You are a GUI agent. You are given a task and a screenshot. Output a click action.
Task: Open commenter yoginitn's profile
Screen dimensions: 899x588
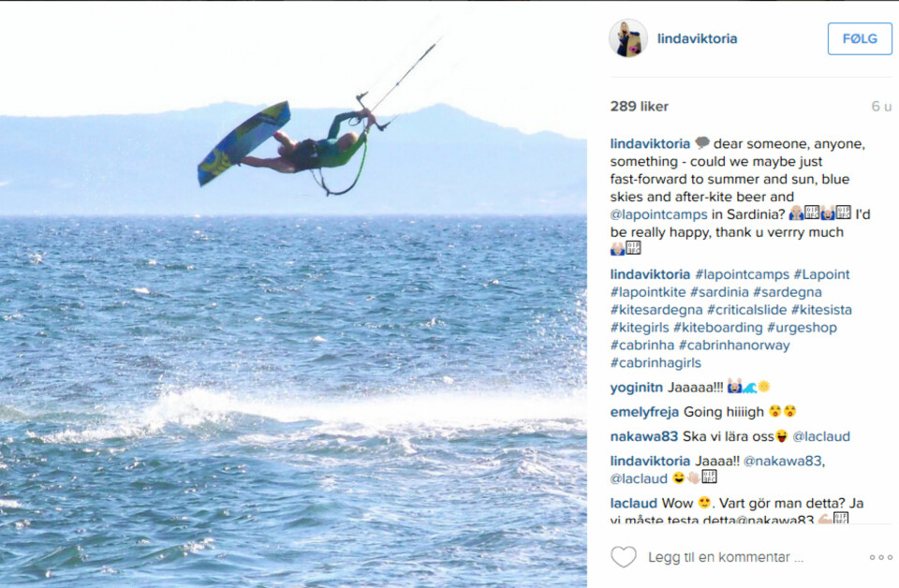tap(637, 388)
